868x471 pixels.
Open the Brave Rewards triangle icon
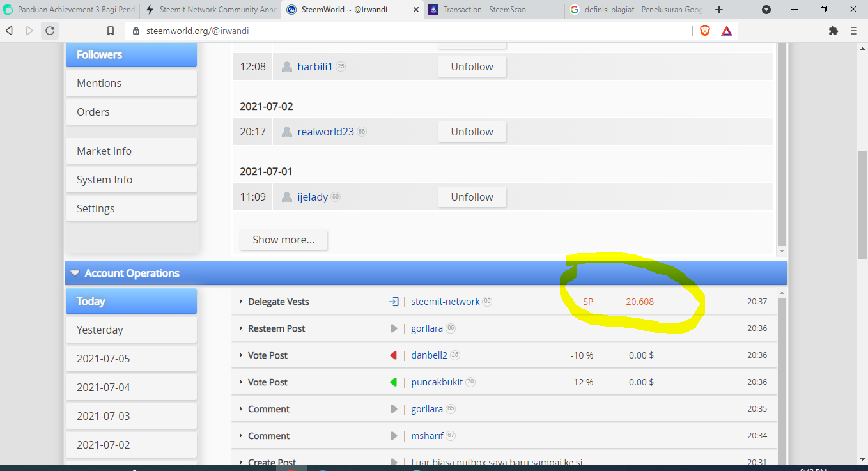[x=727, y=31]
